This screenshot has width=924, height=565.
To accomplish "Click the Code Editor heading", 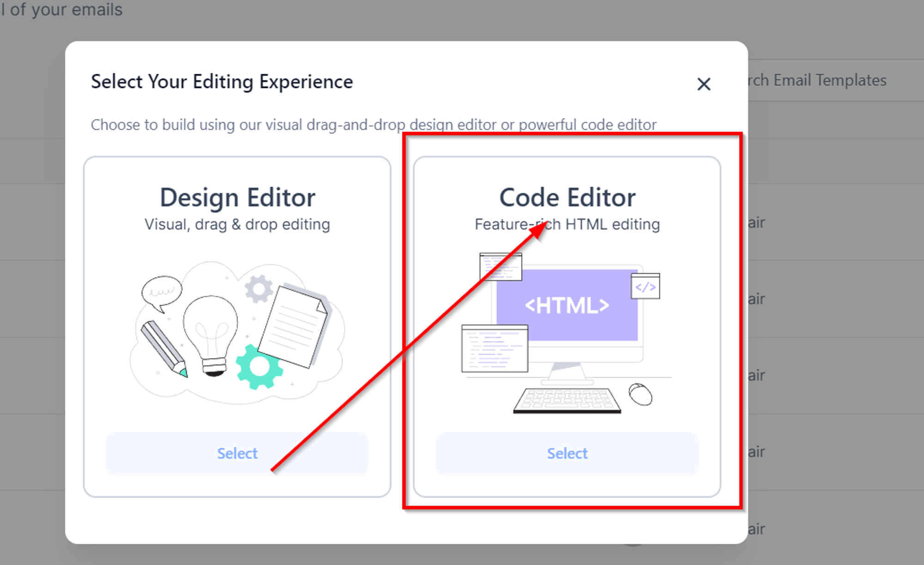I will click(567, 198).
